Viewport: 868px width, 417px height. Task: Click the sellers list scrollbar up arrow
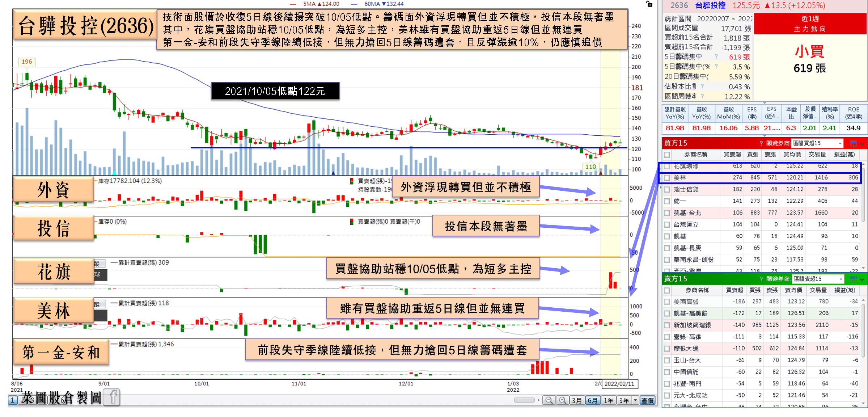coord(863,300)
